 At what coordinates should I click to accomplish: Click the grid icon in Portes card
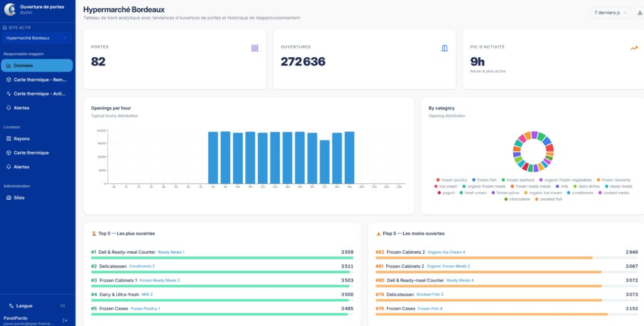pyautogui.click(x=255, y=48)
